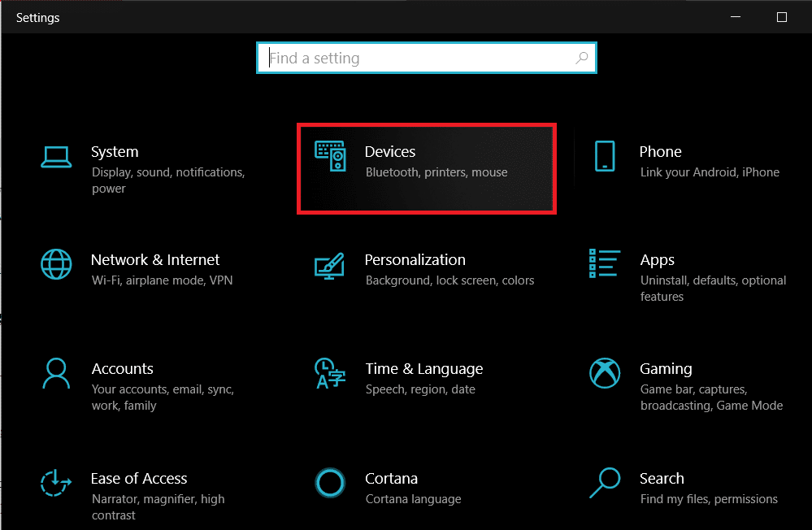Image resolution: width=812 pixels, height=530 pixels.
Task: Click the Time & Language clock icon
Action: [330, 374]
